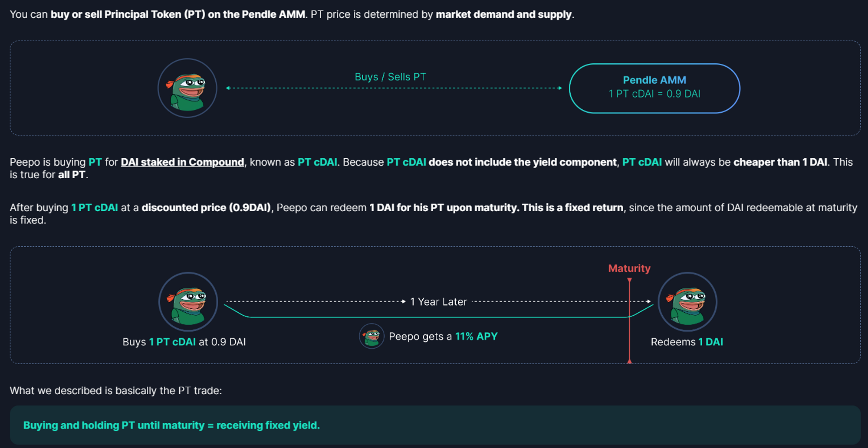Image resolution: width=868 pixels, height=448 pixels.
Task: Click the Redeems 1 DAI caption
Action: (687, 342)
